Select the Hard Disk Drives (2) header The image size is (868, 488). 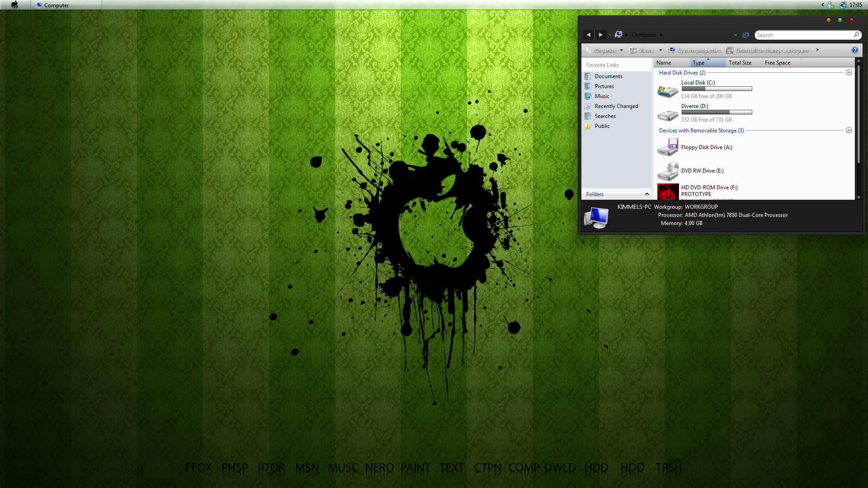click(682, 73)
